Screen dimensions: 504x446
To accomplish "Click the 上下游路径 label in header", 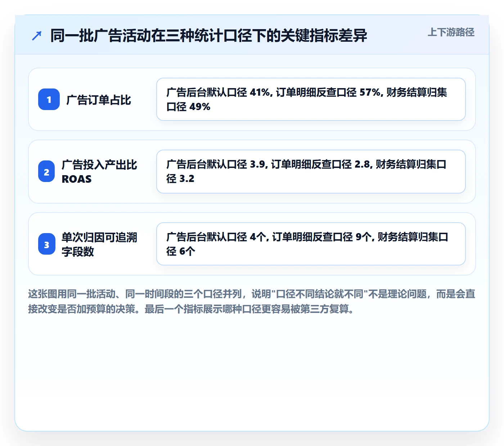I will point(451,32).
